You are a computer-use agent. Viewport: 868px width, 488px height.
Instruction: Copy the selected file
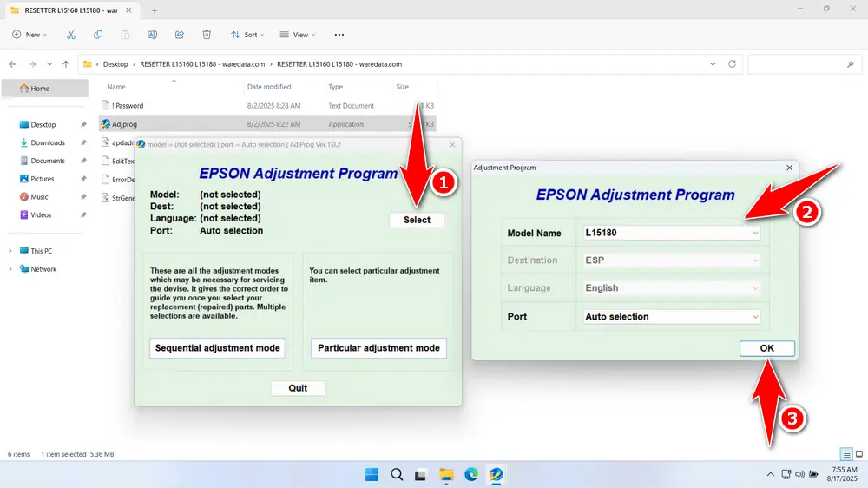pyautogui.click(x=98, y=35)
